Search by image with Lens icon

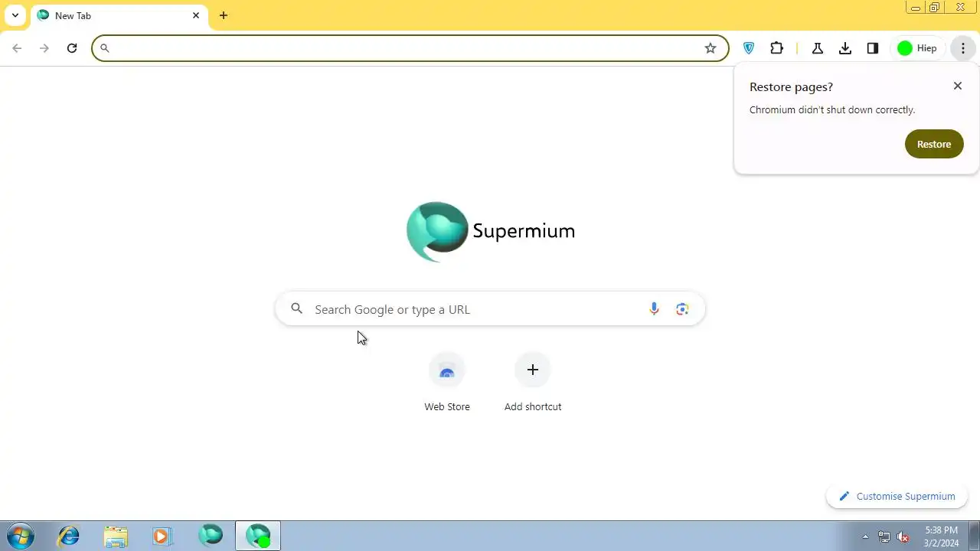click(x=682, y=309)
